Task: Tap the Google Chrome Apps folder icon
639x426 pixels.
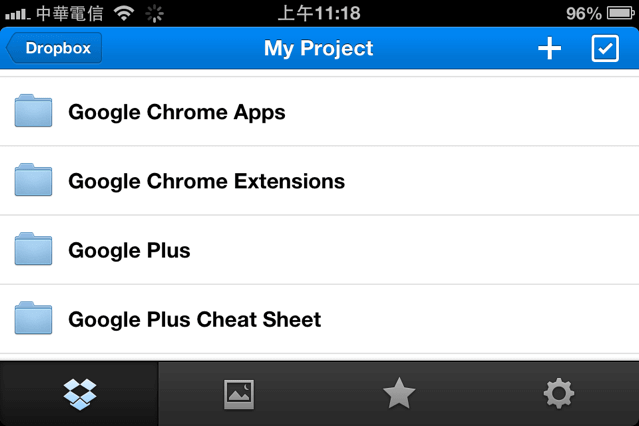Action: coord(33,110)
